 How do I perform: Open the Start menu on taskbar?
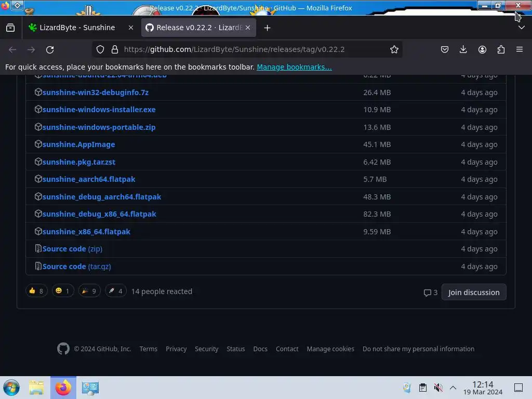[11, 388]
